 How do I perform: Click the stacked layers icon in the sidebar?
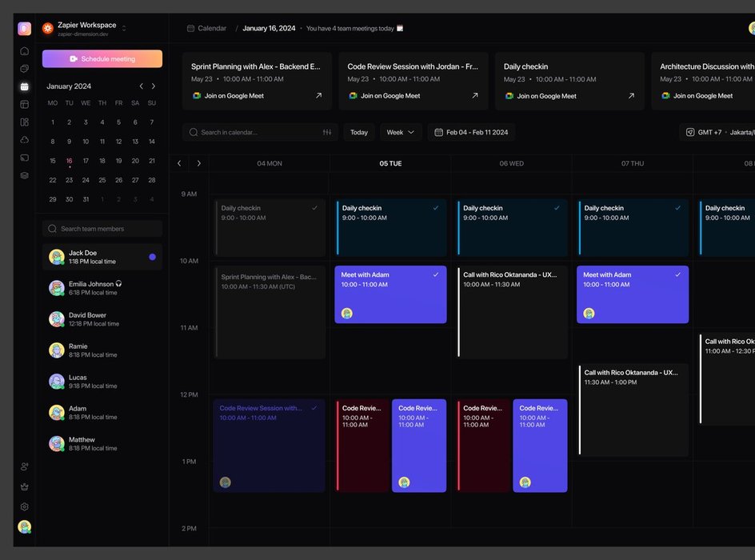[x=25, y=175]
